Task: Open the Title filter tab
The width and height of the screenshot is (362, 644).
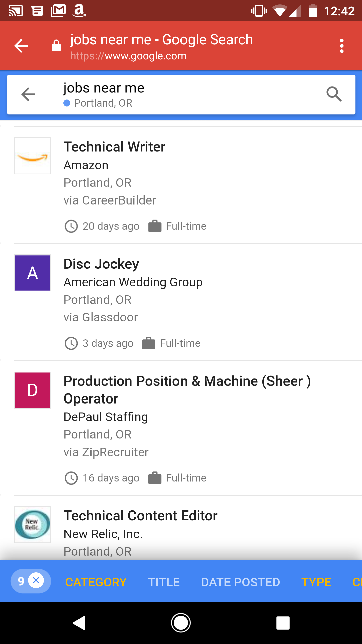Action: pyautogui.click(x=164, y=582)
